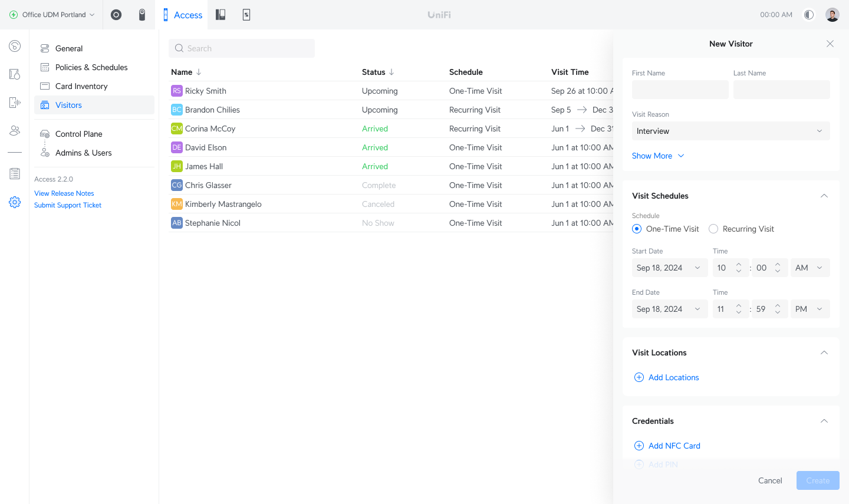Select Ricky Smith visitor row

pos(391,91)
